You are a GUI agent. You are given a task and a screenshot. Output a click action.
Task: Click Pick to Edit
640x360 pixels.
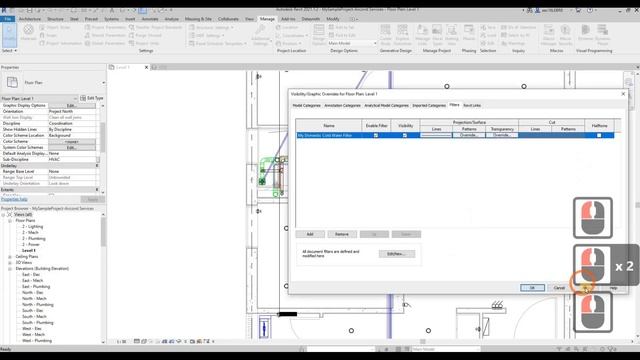click(342, 36)
